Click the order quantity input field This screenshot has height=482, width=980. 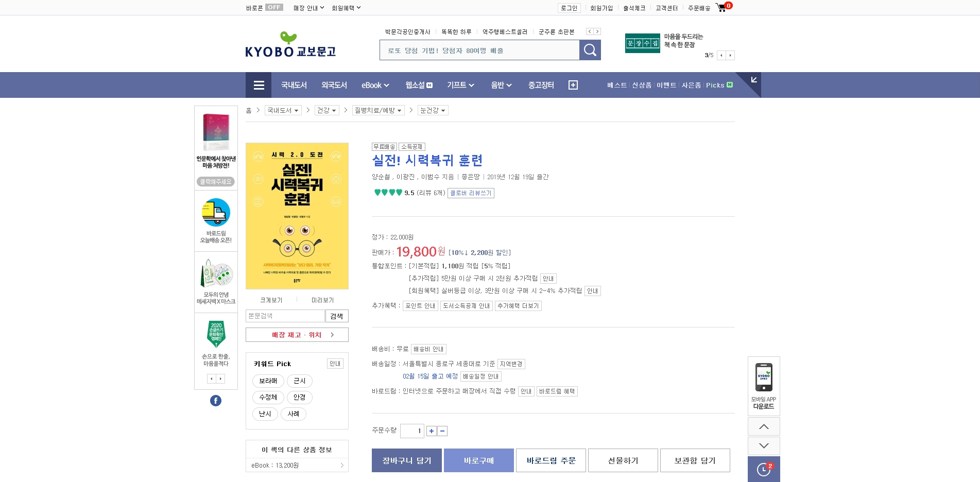pyautogui.click(x=412, y=431)
